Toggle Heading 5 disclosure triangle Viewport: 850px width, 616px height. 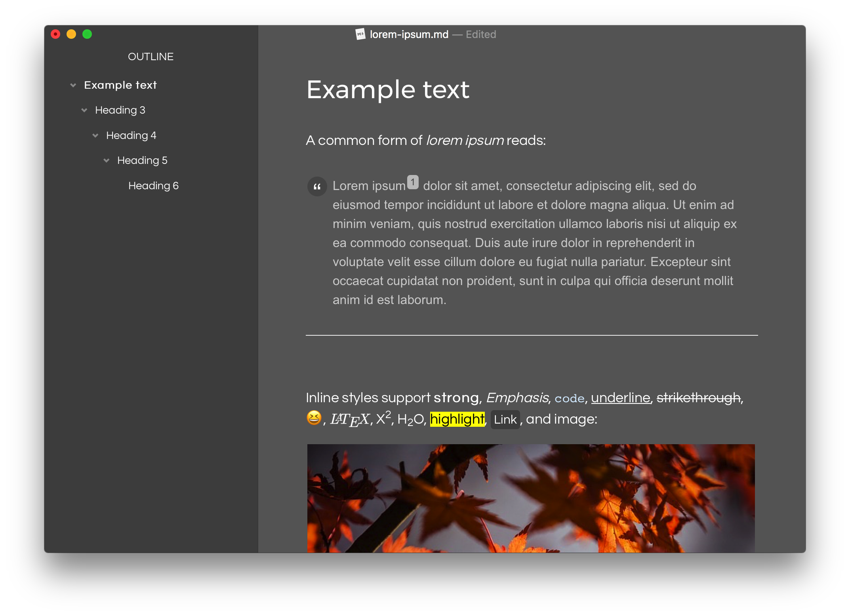(x=106, y=160)
